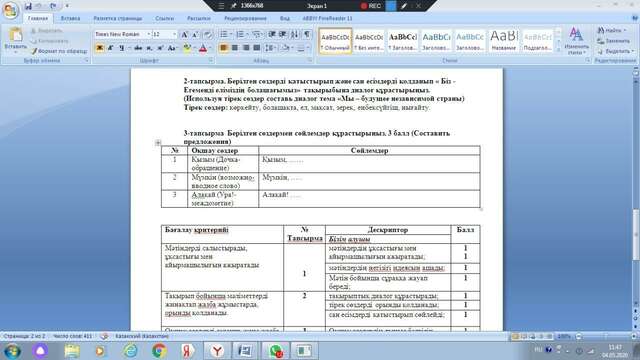Apply the Подзаголовок style

point(537,41)
